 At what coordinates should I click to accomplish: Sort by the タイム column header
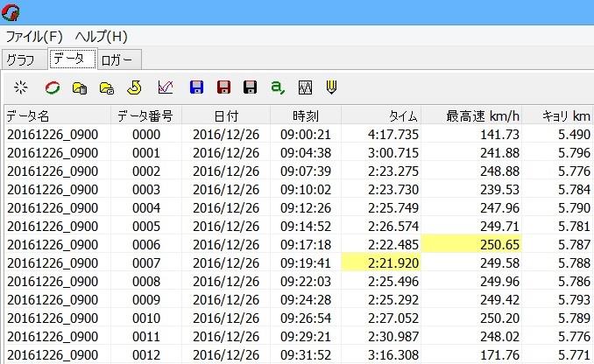point(381,115)
